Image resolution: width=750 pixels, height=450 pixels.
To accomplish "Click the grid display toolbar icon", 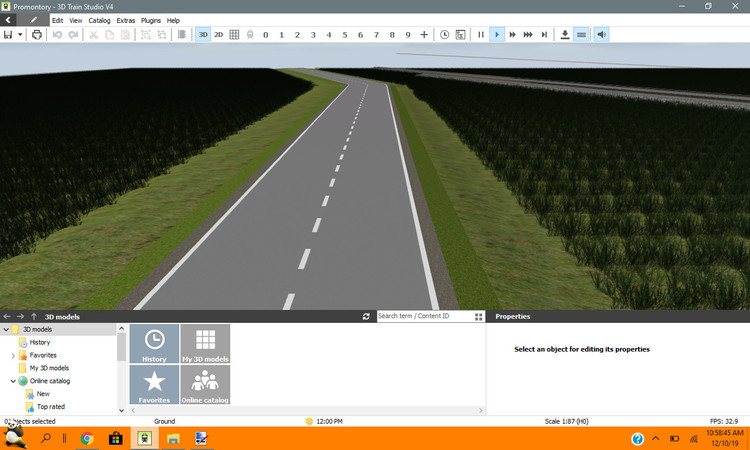I will click(234, 34).
